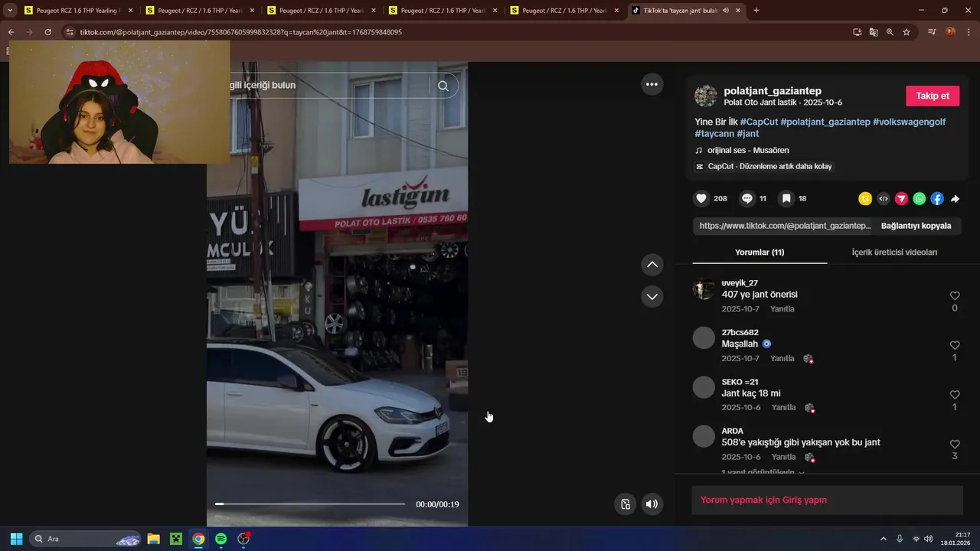Open the three-dot video options menu
The width and height of the screenshot is (980, 551).
pos(652,84)
